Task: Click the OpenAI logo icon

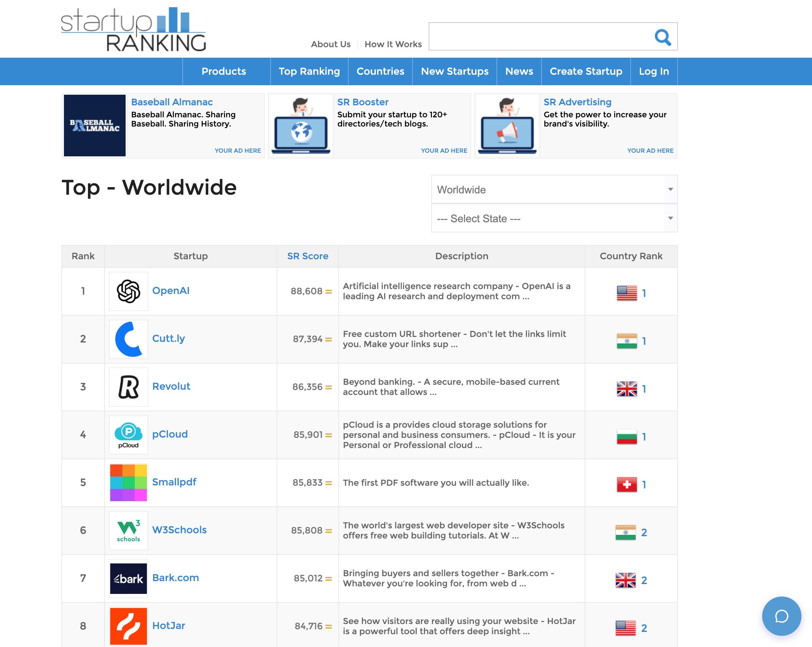Action: click(129, 291)
